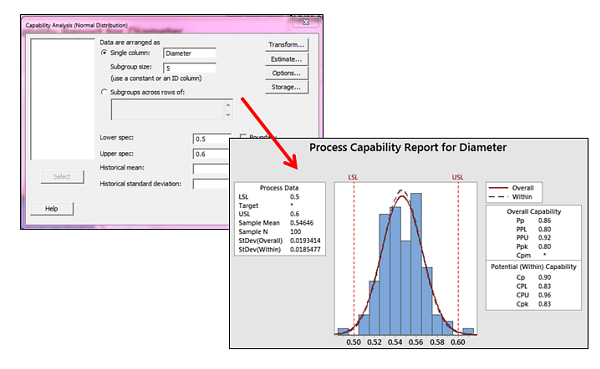Click the subgroups list scroll down arrow
Viewport: 600px width, 369px height.
pyautogui.click(x=228, y=115)
